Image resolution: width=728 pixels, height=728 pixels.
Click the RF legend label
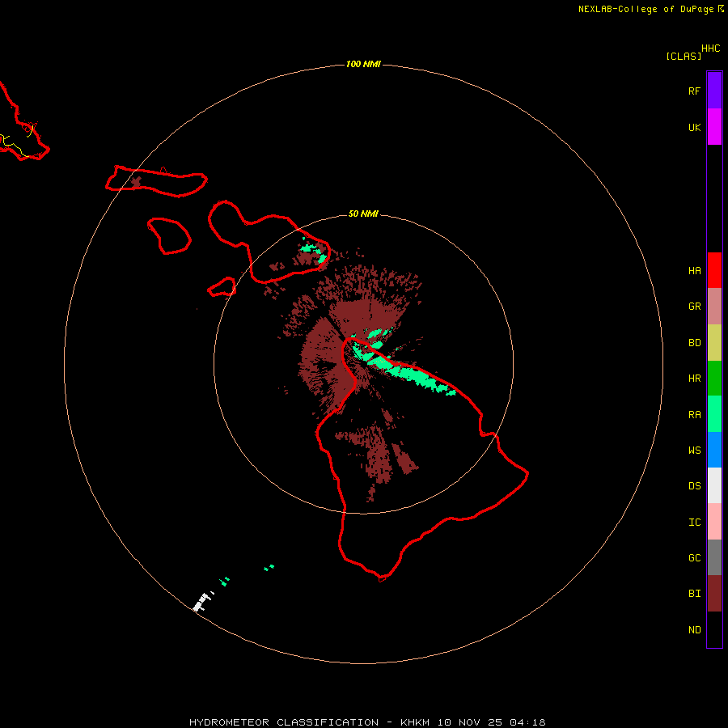click(x=694, y=91)
